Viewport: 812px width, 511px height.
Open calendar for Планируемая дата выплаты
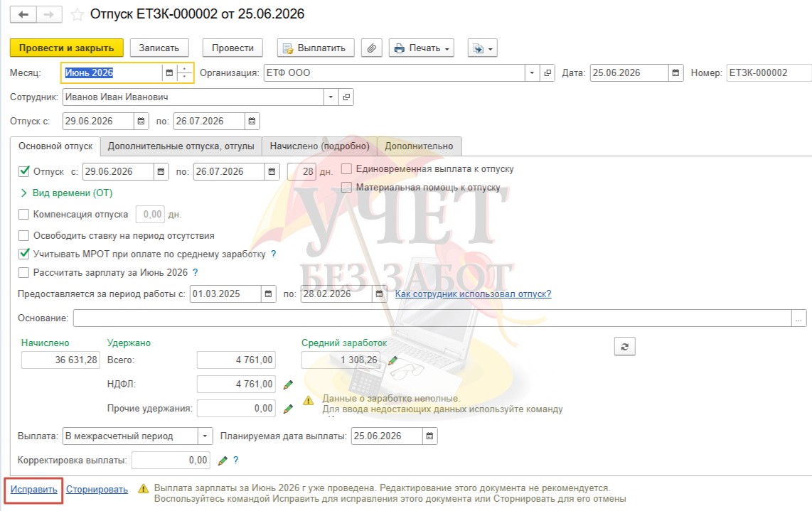429,436
